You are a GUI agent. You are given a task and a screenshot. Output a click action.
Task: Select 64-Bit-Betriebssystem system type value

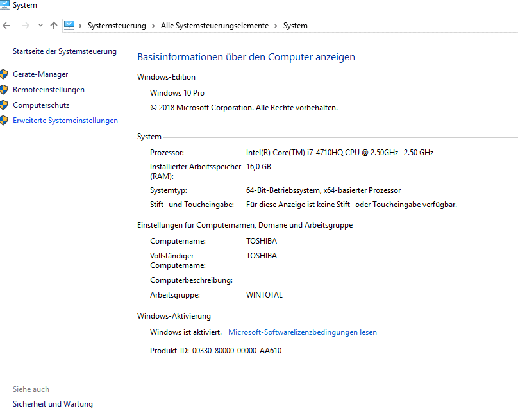323,190
